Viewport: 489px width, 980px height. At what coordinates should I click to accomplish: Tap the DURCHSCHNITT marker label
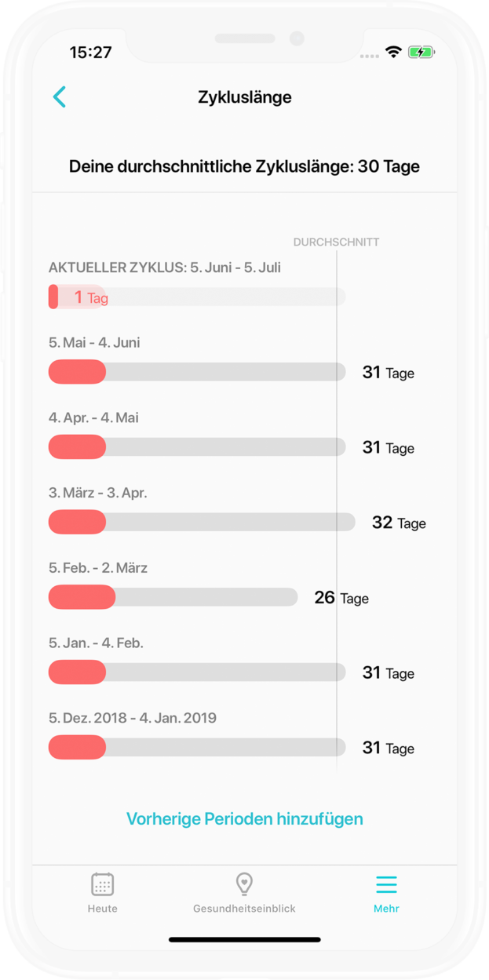(x=336, y=242)
